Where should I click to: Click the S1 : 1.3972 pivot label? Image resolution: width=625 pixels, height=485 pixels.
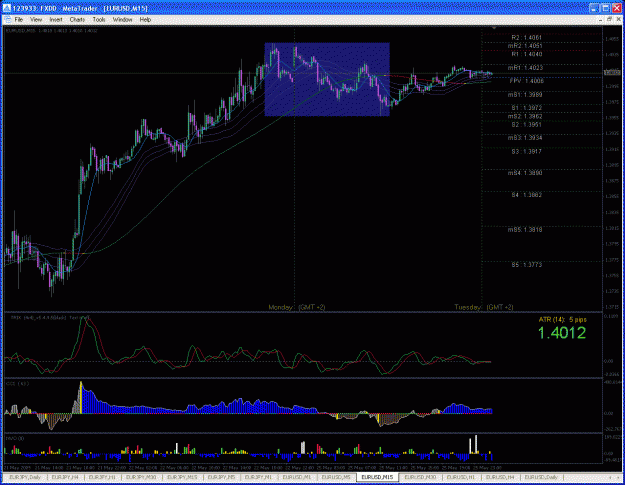(527, 108)
